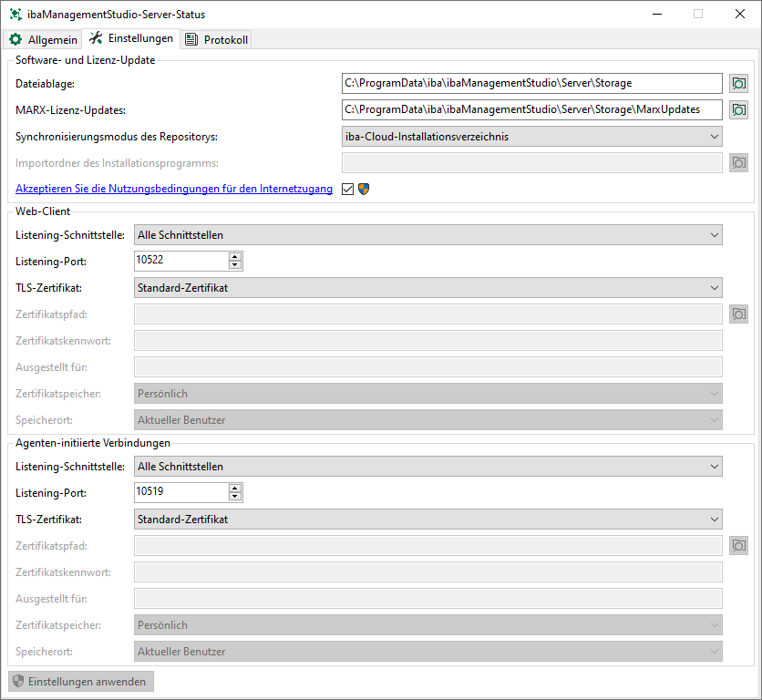
Task: Increase the Web-Client Listening-Port with up arrow
Action: [x=235, y=256]
